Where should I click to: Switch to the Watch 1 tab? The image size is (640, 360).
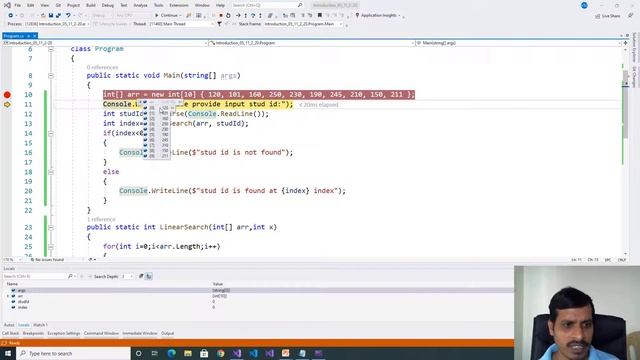point(40,325)
